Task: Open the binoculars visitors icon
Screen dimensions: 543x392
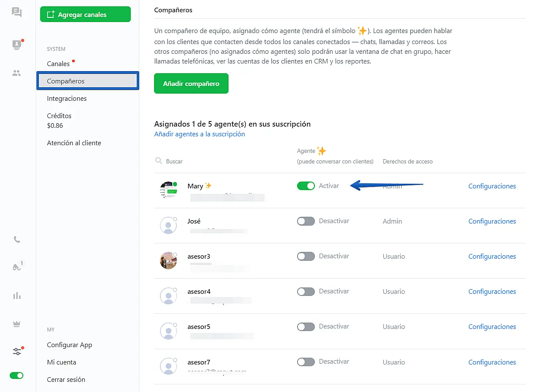Action: coord(17,267)
